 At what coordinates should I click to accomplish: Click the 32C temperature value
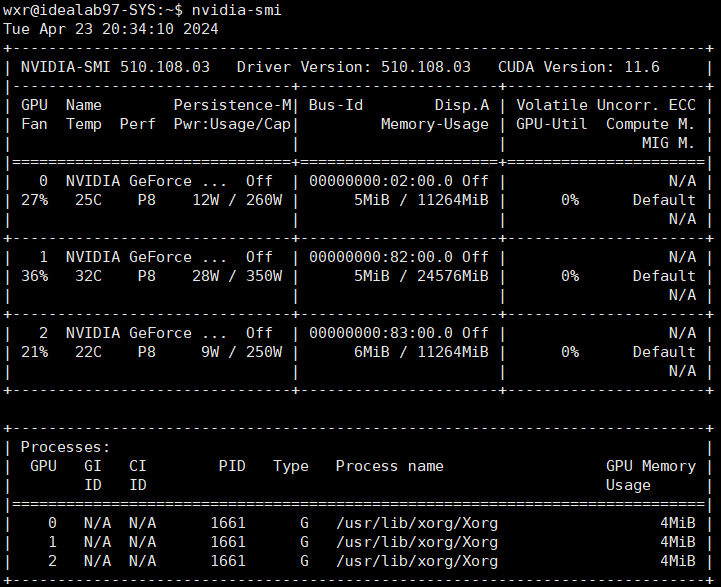coord(88,276)
